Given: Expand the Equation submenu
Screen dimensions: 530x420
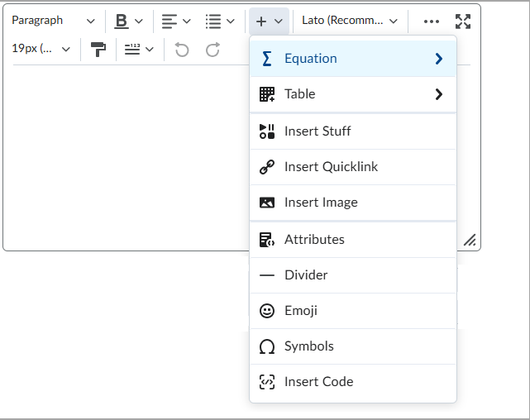Looking at the screenshot, I should click(352, 59).
